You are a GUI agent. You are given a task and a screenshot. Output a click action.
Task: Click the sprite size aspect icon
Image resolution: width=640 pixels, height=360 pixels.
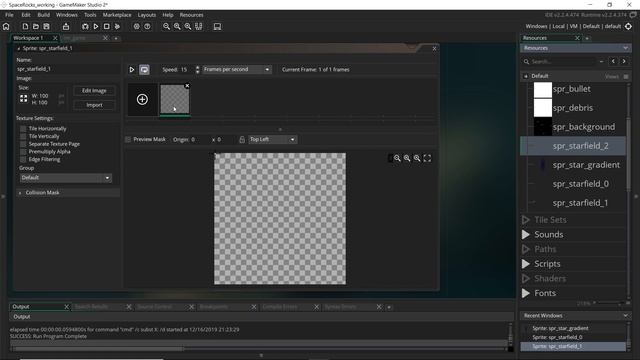pos(23,98)
